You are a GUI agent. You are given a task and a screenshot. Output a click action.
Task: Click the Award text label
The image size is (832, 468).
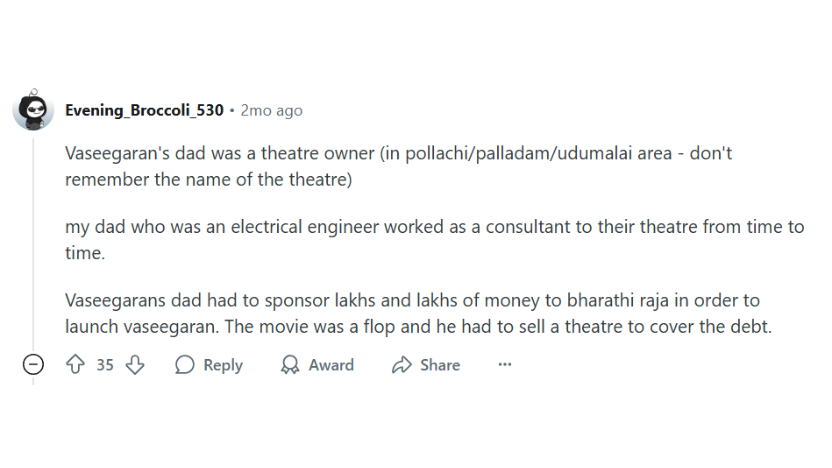pos(331,365)
